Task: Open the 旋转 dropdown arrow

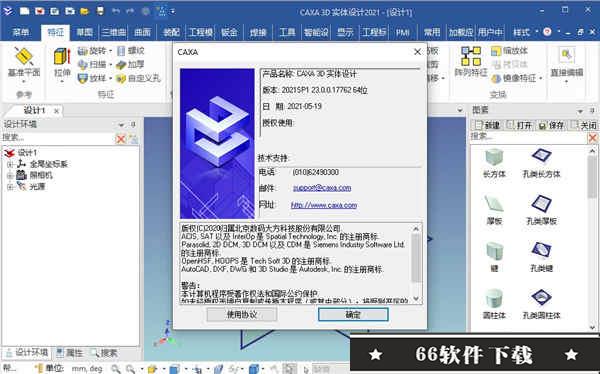Action: click(110, 51)
